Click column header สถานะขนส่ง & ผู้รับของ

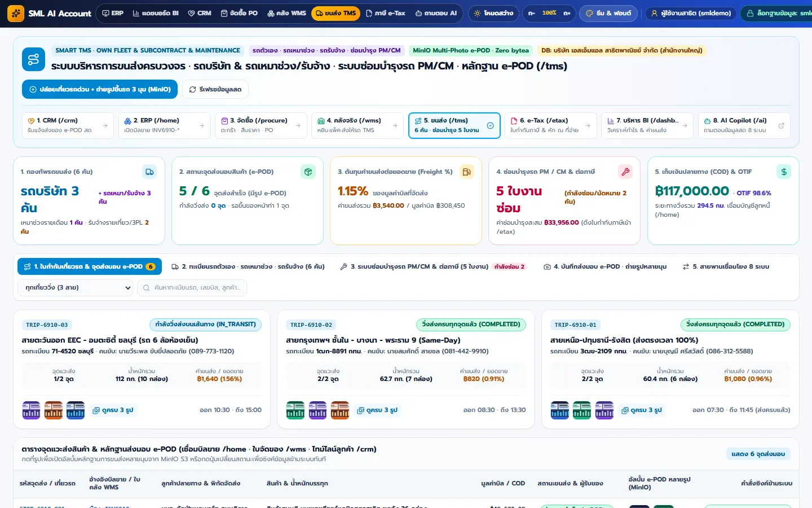click(x=570, y=483)
